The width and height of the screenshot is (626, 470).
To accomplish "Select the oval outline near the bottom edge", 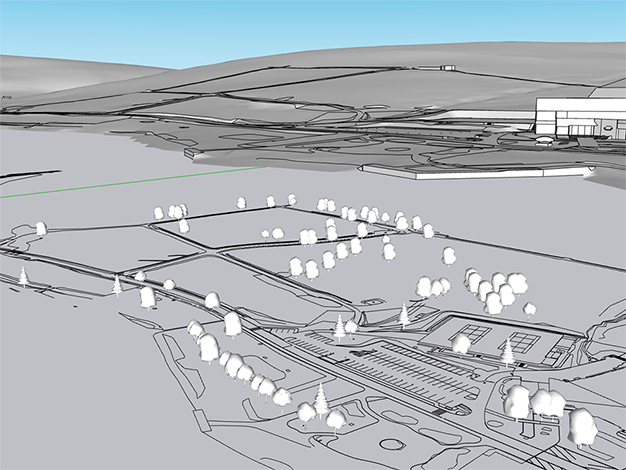I will pos(394,444).
